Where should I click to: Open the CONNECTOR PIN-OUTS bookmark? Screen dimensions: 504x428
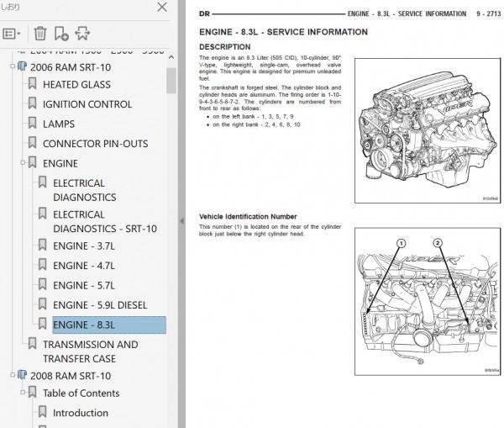pyautogui.click(x=96, y=144)
